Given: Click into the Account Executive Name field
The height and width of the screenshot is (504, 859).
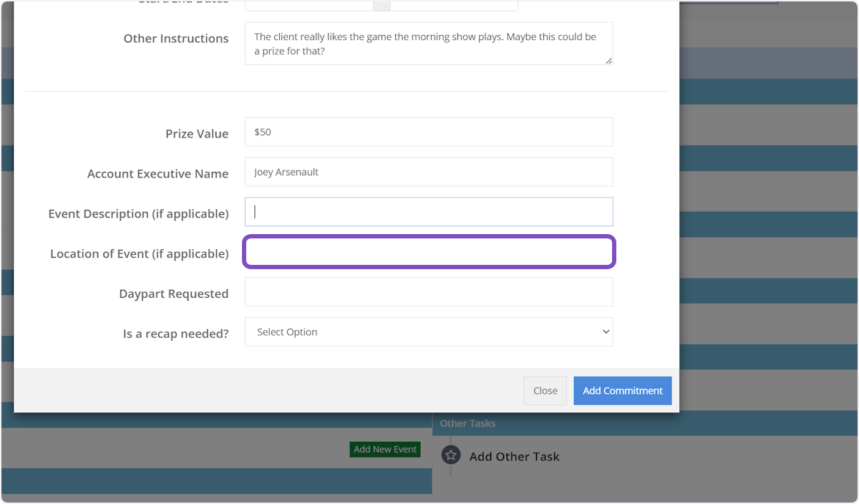Looking at the screenshot, I should [x=428, y=173].
